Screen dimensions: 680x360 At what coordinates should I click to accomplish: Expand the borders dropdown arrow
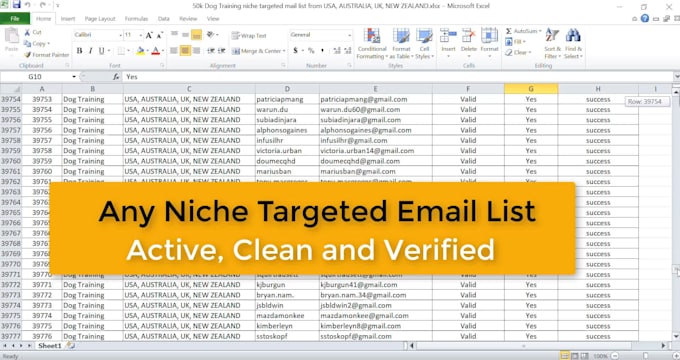(128, 51)
